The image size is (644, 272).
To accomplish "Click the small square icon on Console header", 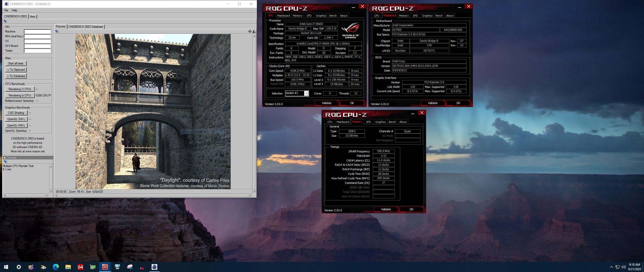I will [5, 158].
